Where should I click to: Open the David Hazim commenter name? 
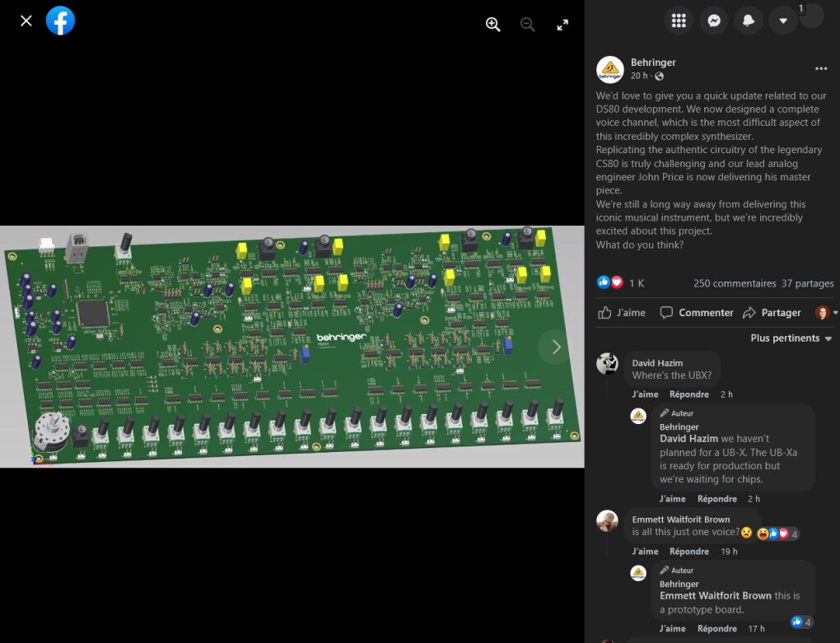point(657,363)
